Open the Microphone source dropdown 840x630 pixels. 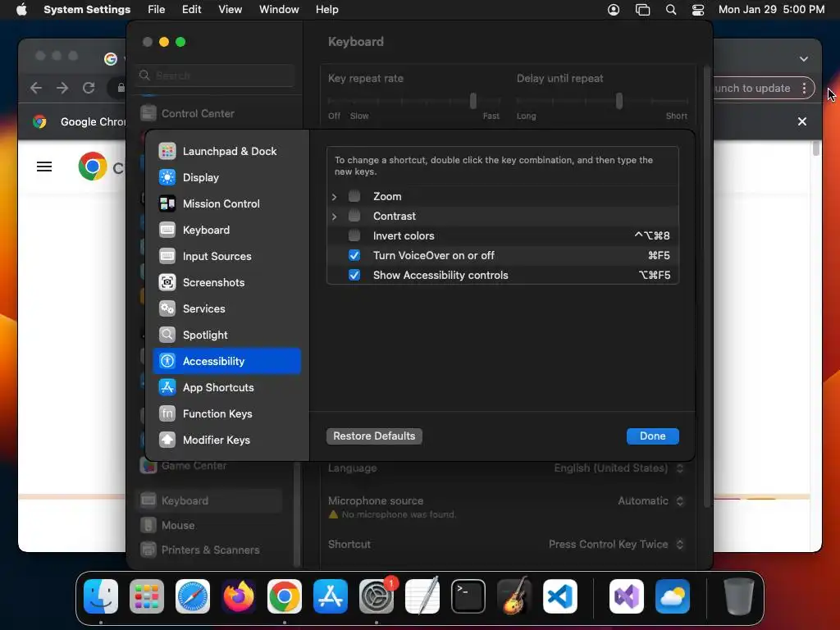tap(651, 501)
